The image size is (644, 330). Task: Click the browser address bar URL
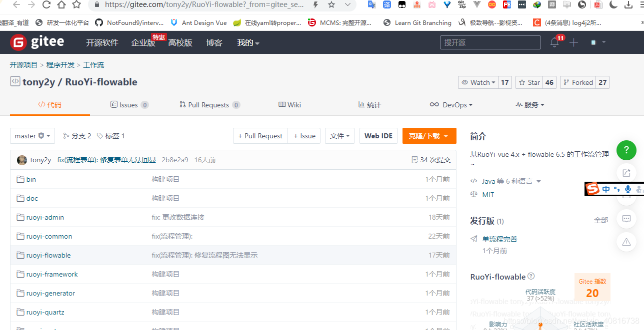[x=204, y=5]
